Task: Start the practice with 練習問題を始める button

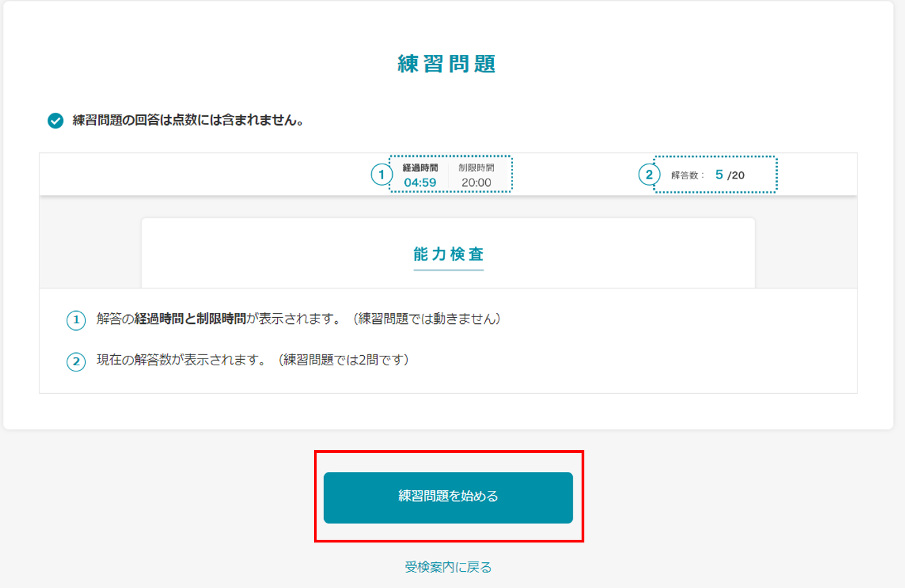Action: click(448, 497)
